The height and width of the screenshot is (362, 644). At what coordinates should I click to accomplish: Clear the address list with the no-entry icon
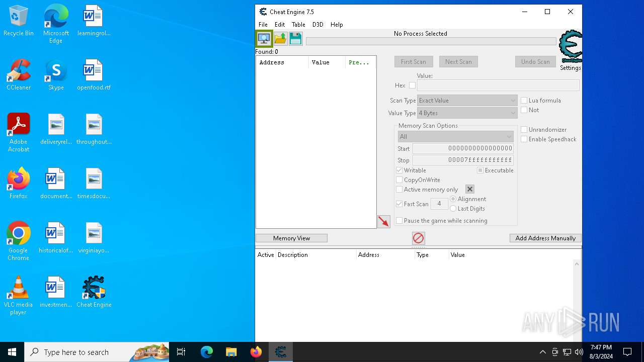(x=418, y=238)
